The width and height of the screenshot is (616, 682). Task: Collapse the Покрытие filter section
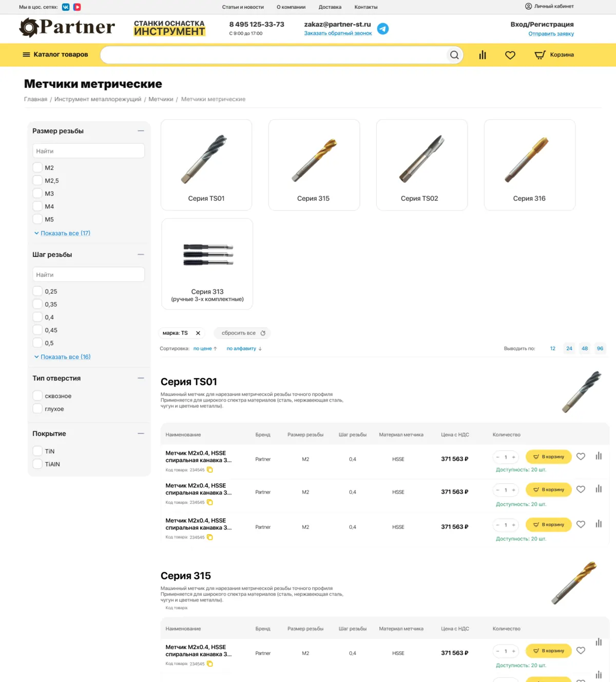click(x=141, y=434)
